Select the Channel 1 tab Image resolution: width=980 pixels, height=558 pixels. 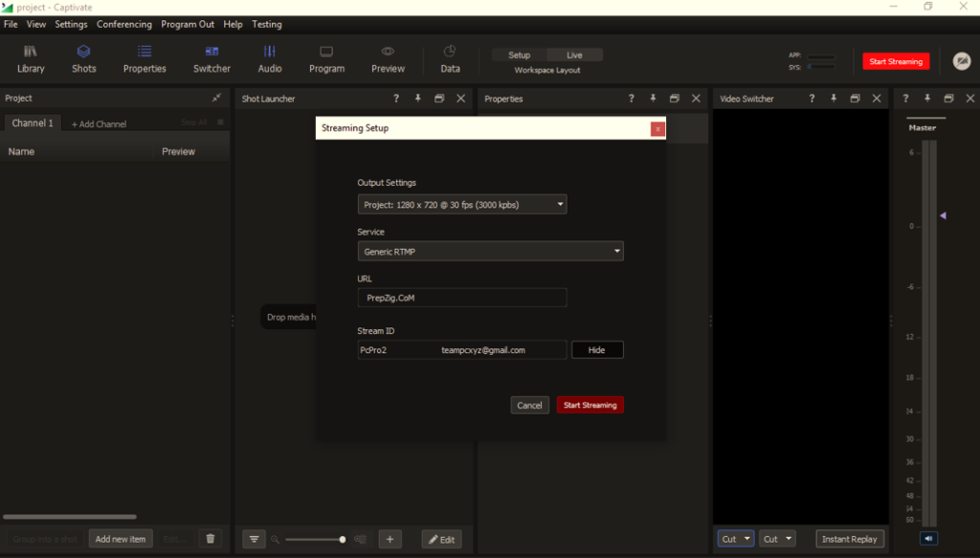[33, 123]
